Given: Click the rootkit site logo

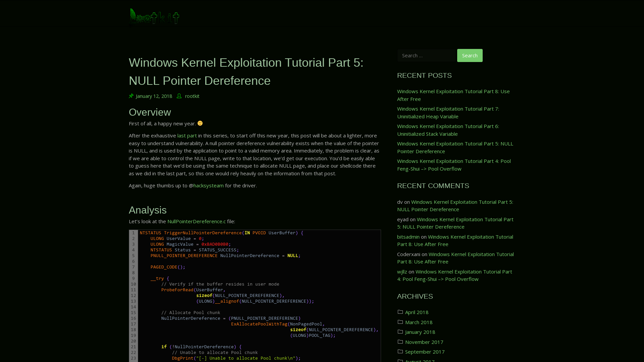Looking at the screenshot, I should 155,16.
